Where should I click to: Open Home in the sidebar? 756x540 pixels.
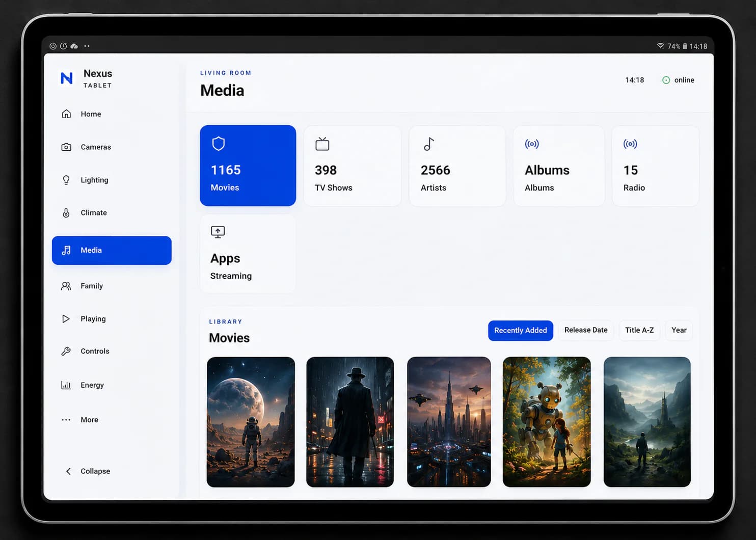point(112,114)
